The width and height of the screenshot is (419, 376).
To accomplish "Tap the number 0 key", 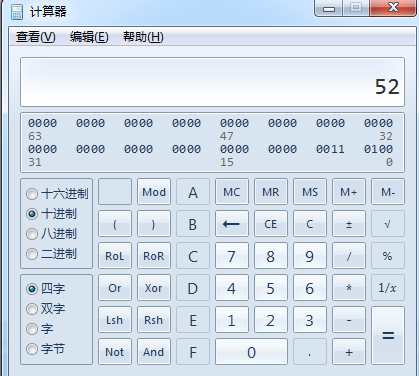I will coord(251,352).
